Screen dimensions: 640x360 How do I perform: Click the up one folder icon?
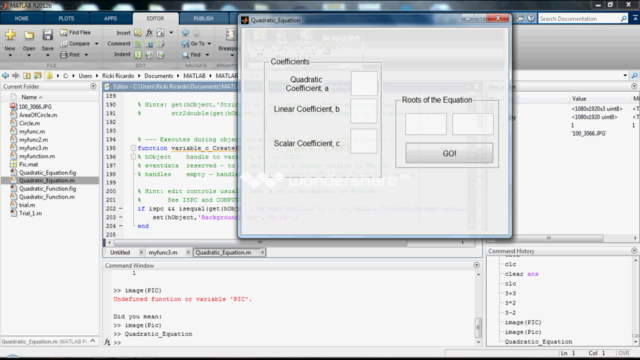pyautogui.click(x=27, y=76)
